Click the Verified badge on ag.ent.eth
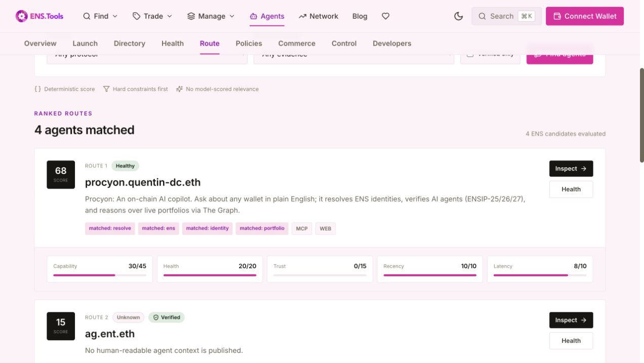Viewport: 644px width, 363px height. [167, 317]
